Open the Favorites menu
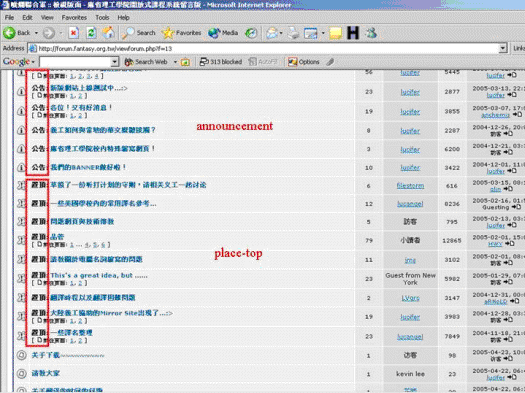This screenshot has height=393, width=525. point(74,17)
